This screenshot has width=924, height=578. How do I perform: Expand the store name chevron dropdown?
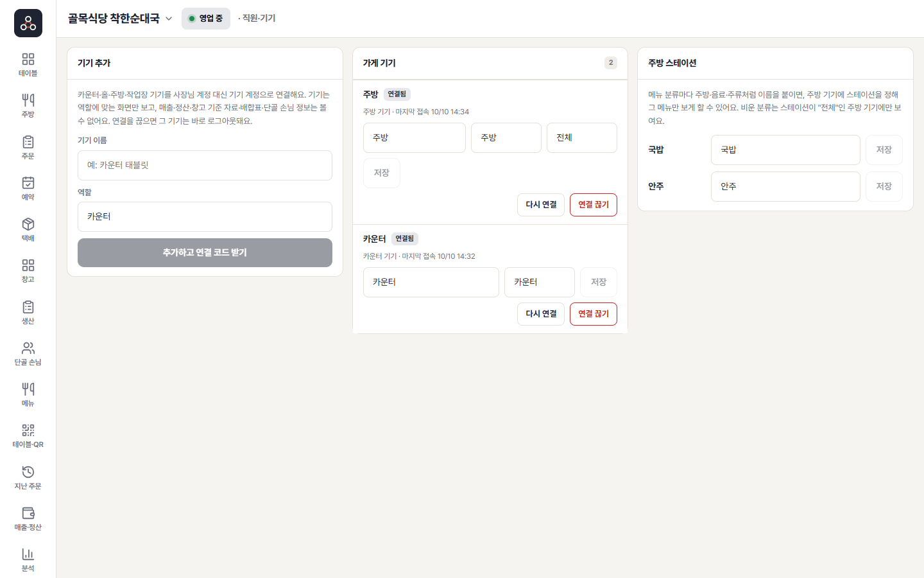(x=169, y=19)
